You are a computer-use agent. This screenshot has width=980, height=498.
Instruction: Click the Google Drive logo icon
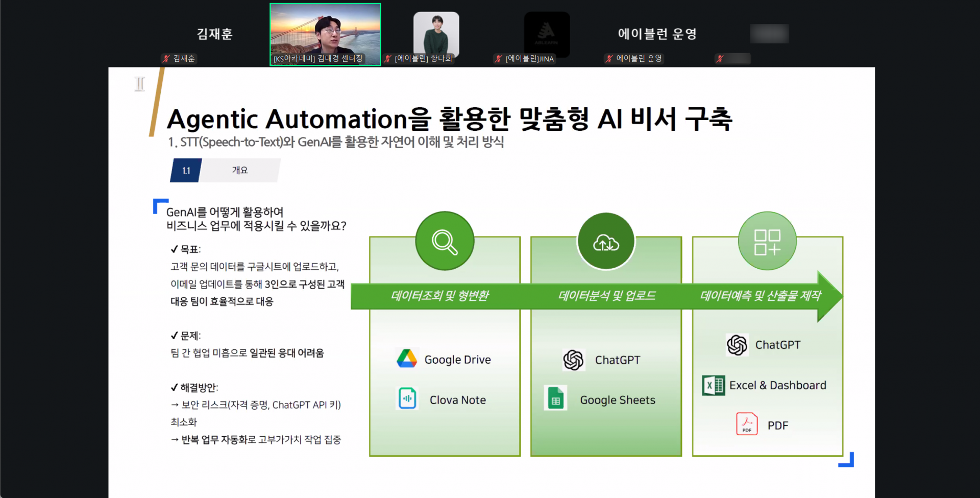click(x=407, y=359)
